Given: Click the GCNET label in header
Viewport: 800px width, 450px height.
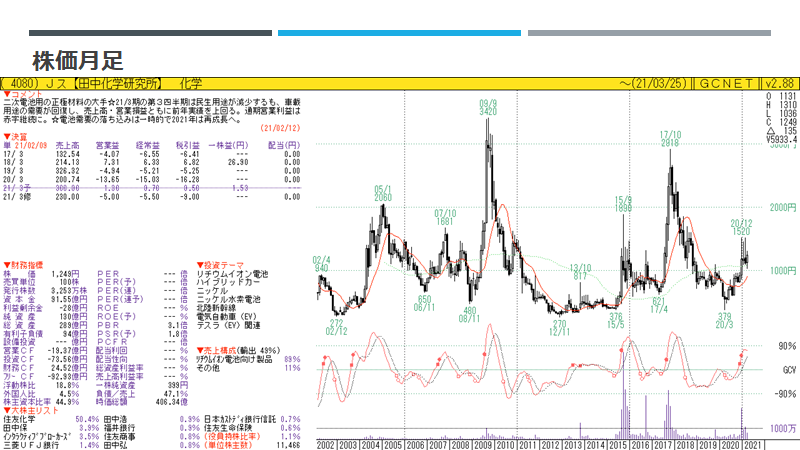Looking at the screenshot, I should (x=726, y=84).
